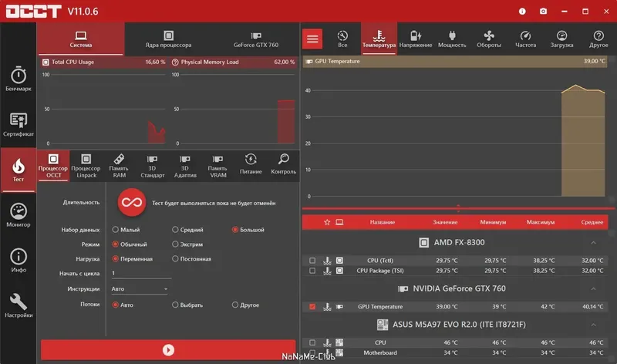Viewport: 617px width, 364px height.
Task: Open the Монитор gauge in sidebar
Action: (x=18, y=215)
